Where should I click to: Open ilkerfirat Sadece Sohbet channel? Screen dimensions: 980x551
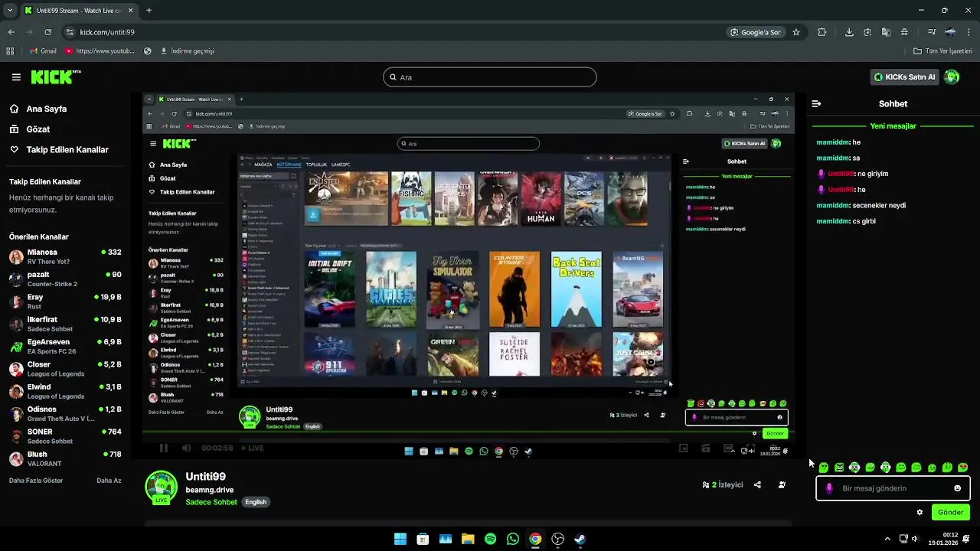pos(65,324)
